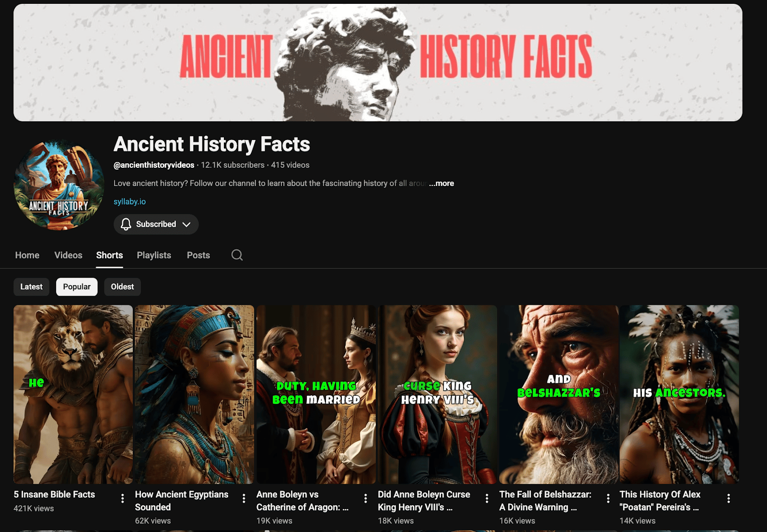767x532 pixels.
Task: Open The Fall of Belshazzar title
Action: point(545,500)
